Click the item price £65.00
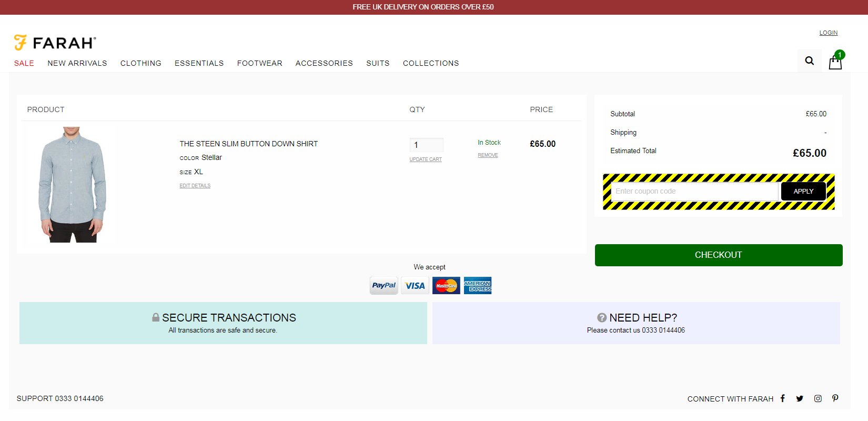 click(x=543, y=144)
